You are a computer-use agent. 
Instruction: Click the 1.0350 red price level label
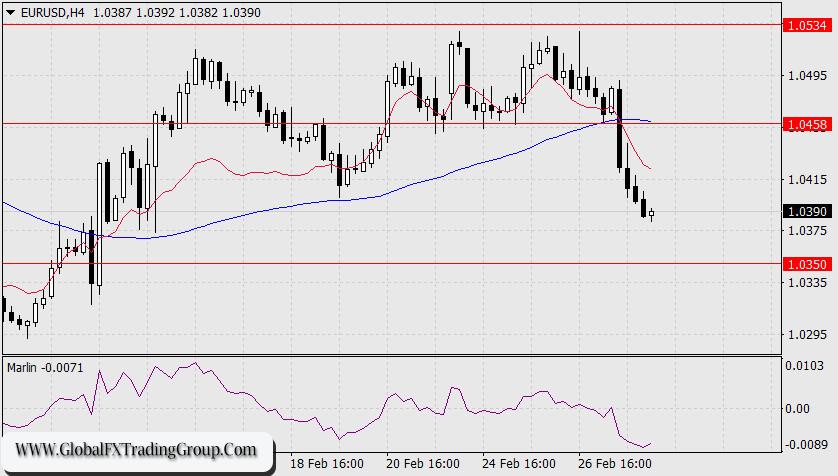[807, 264]
